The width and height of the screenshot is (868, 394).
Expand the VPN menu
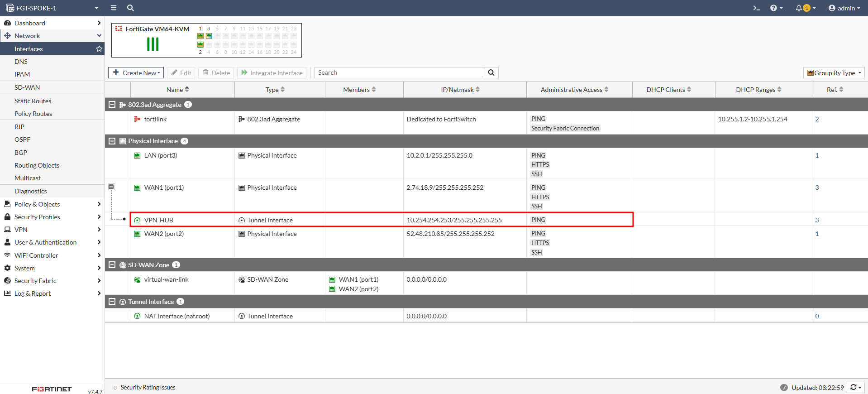point(52,230)
